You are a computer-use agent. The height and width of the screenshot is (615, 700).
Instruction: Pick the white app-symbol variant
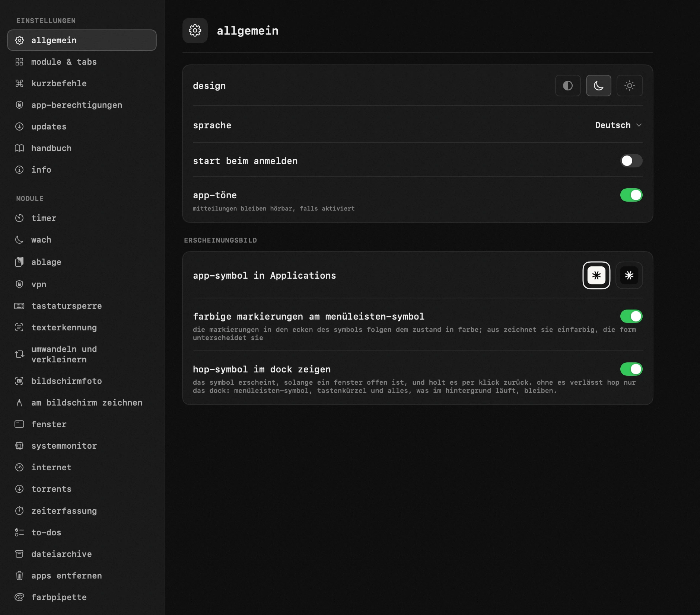[596, 275]
